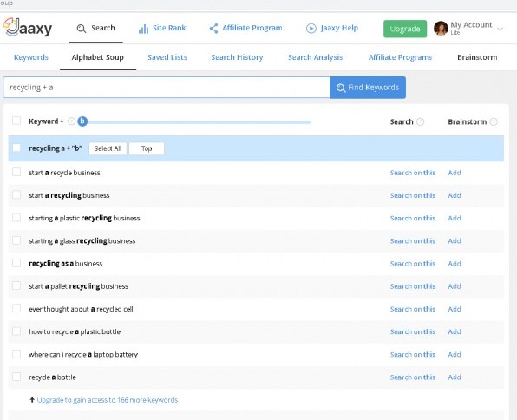
Task: Check starting a glass recycling business box
Action: coord(16,240)
